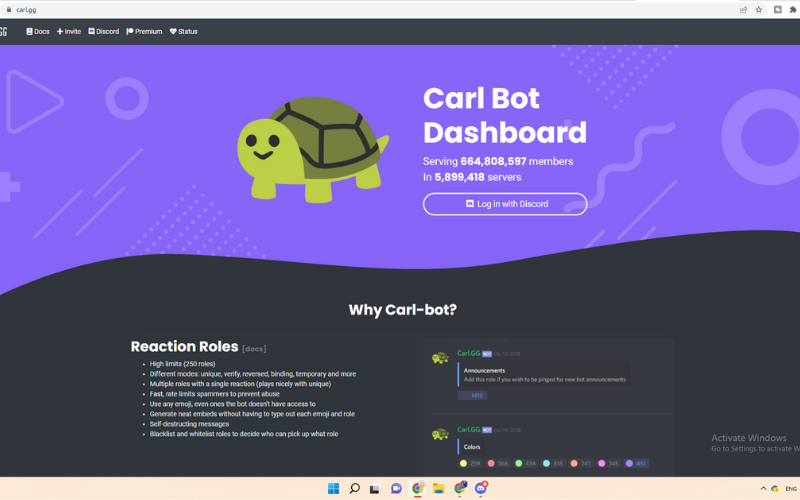Open the second Chrome profile on taskbar
Image resolution: width=800 pixels, height=500 pixels.
pos(460,488)
